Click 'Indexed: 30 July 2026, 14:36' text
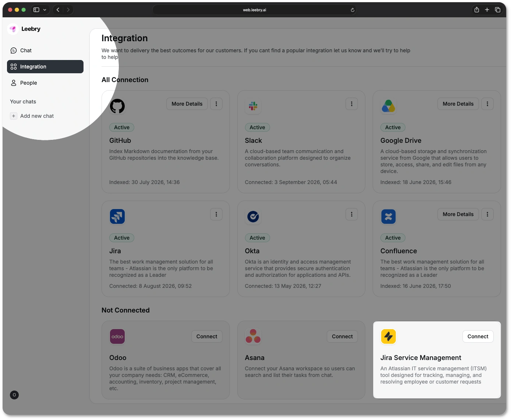The width and height of the screenshot is (511, 420). (145, 182)
